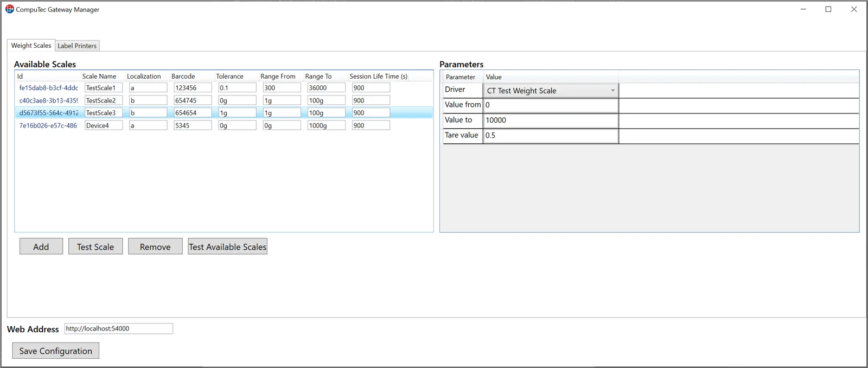Edit the TestScale3 name field
Viewport: 868px width, 368px height.
(x=104, y=113)
